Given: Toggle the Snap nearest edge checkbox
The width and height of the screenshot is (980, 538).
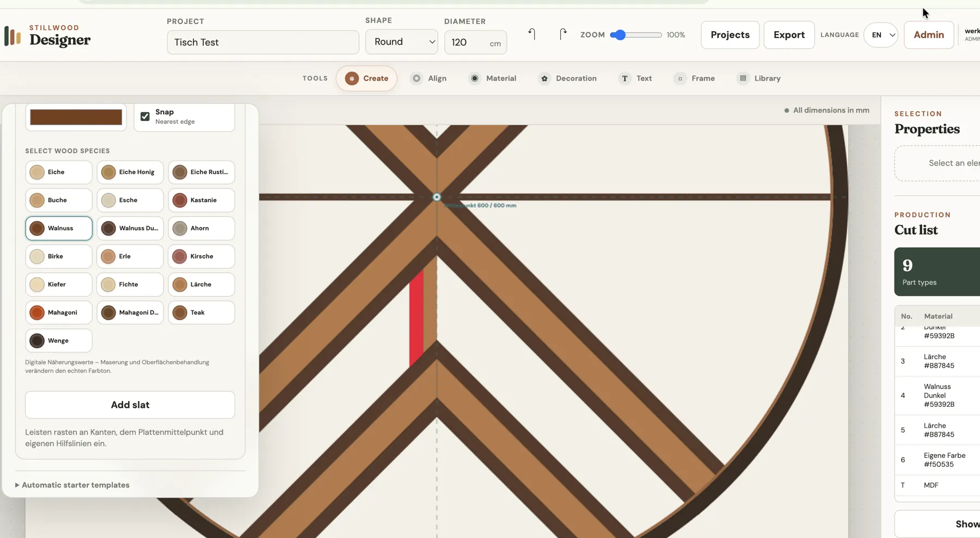Looking at the screenshot, I should click(145, 117).
